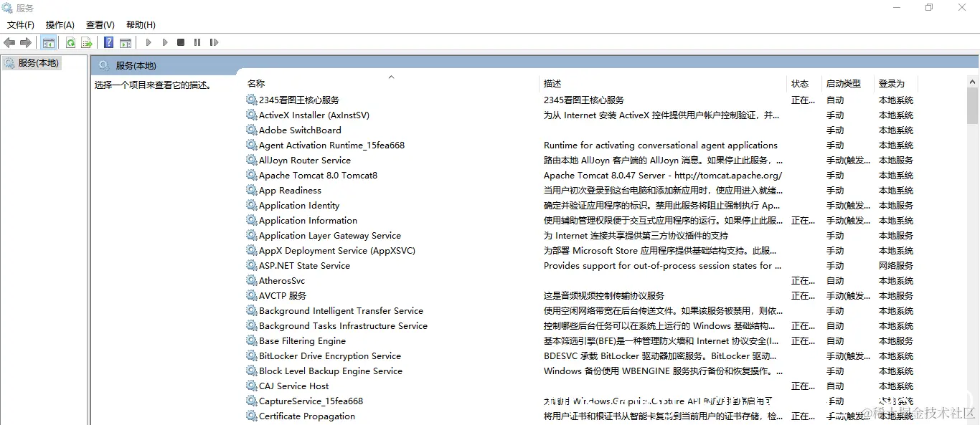Open Help with the blue question mark icon
This screenshot has width=980, height=425.
tap(109, 42)
